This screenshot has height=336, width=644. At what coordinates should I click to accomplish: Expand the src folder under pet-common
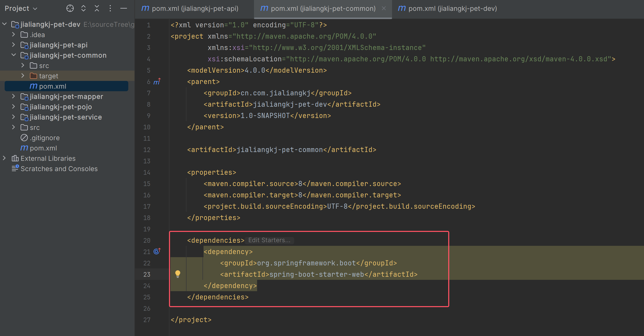coord(23,65)
